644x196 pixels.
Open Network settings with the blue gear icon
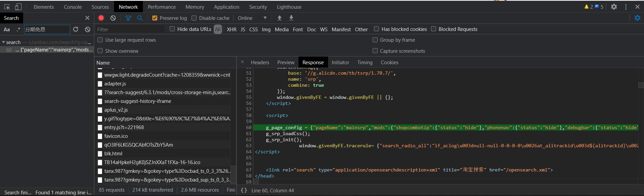(x=637, y=18)
